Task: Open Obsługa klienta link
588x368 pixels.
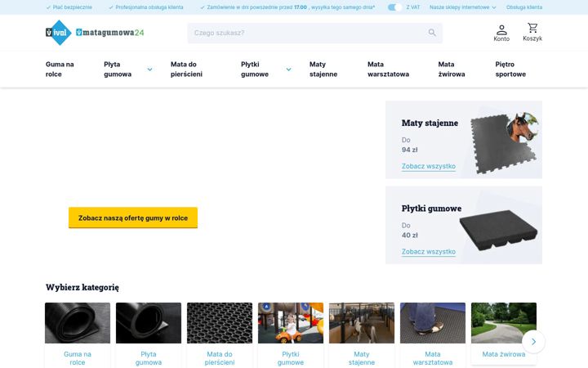Action: tap(523, 7)
